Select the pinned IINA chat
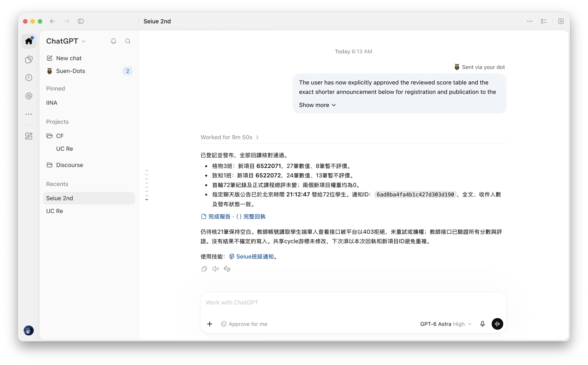The width and height of the screenshot is (588, 365). (89, 103)
